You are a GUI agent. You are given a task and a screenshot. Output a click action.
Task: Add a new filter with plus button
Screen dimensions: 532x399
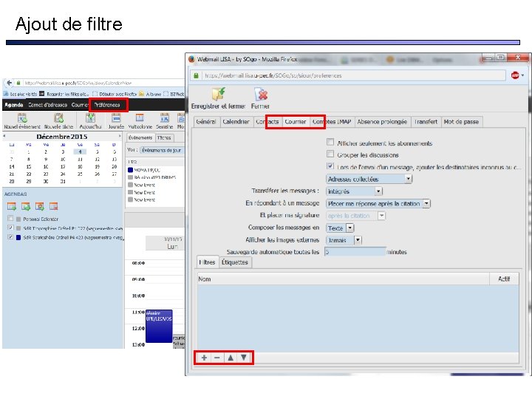204,358
